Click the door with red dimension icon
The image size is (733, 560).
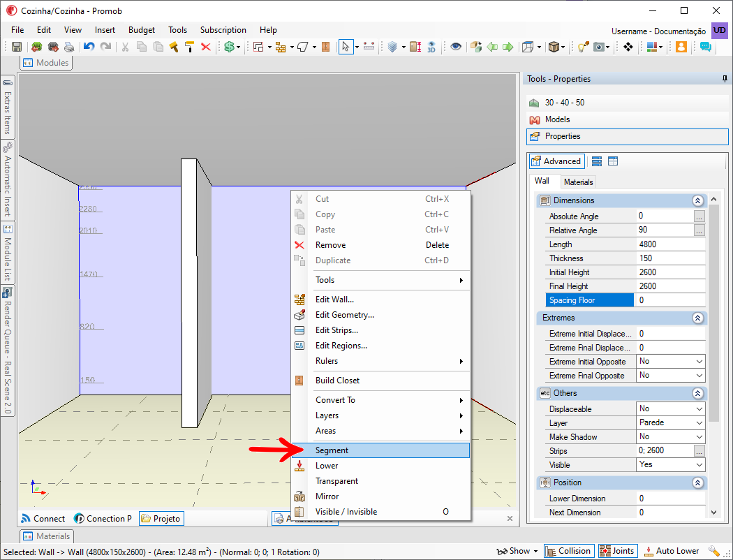point(415,47)
